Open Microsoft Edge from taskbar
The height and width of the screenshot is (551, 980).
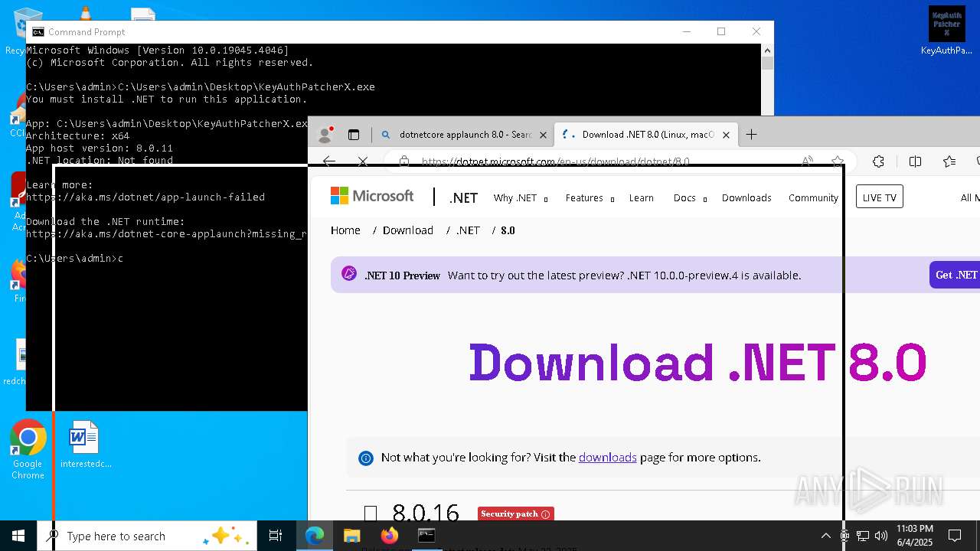coord(315,536)
